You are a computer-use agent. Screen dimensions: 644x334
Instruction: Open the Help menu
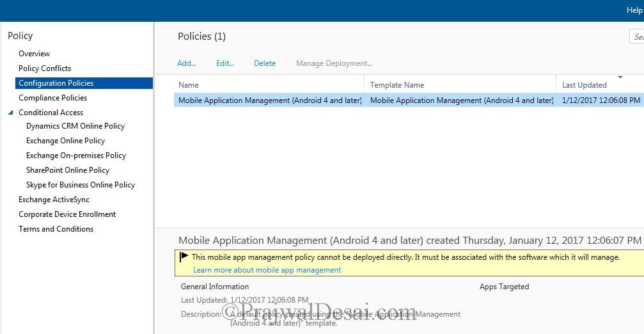coord(634,10)
